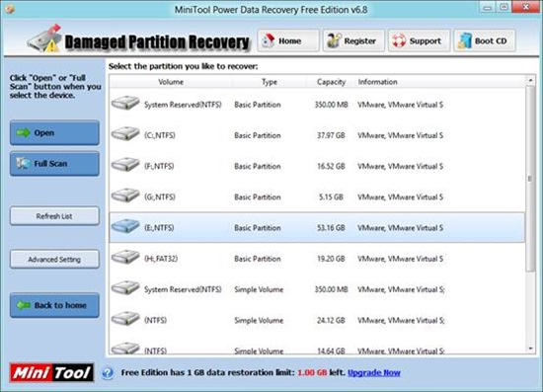Image resolution: width=543 pixels, height=392 pixels.
Task: Click the application icon in the title bar
Action: 9,9
